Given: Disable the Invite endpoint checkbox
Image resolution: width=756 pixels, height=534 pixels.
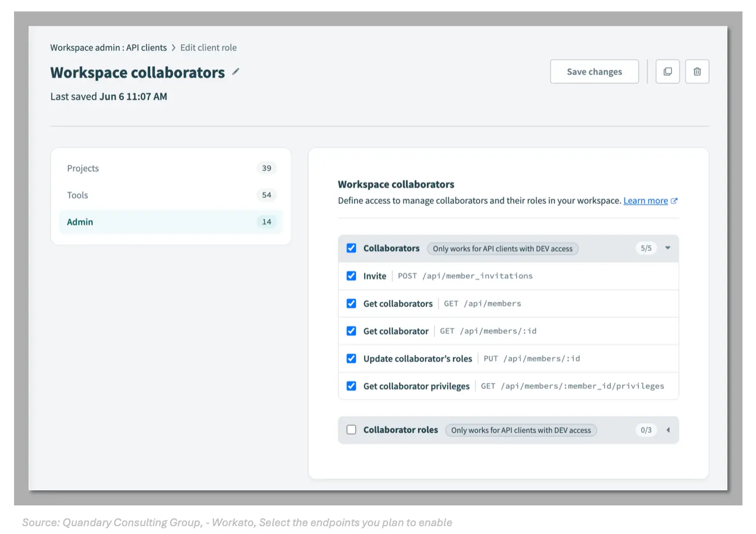Looking at the screenshot, I should 351,276.
